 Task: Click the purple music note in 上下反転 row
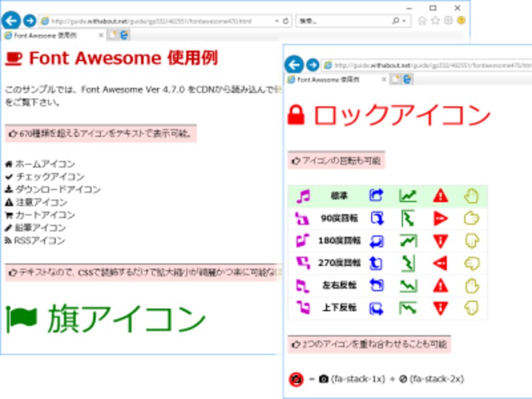(x=303, y=308)
